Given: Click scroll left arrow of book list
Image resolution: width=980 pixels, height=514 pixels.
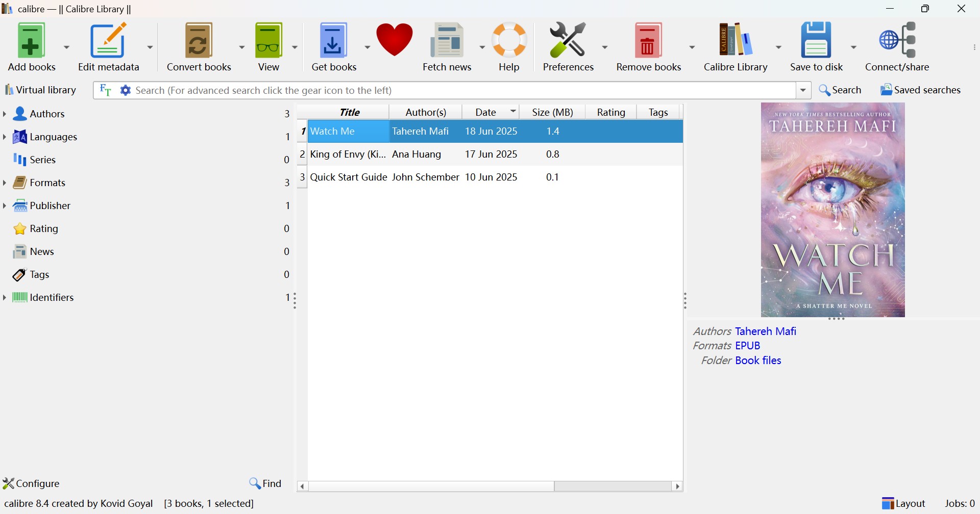Looking at the screenshot, I should click(x=303, y=486).
